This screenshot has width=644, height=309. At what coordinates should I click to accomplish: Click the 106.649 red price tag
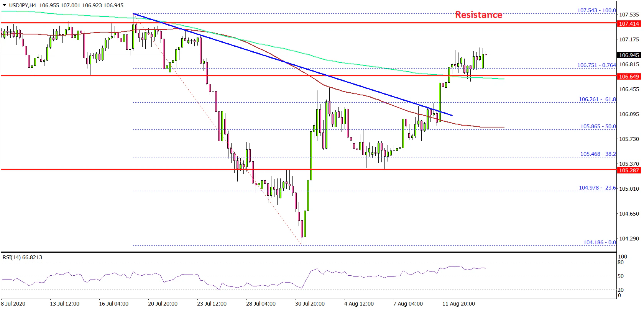point(629,77)
